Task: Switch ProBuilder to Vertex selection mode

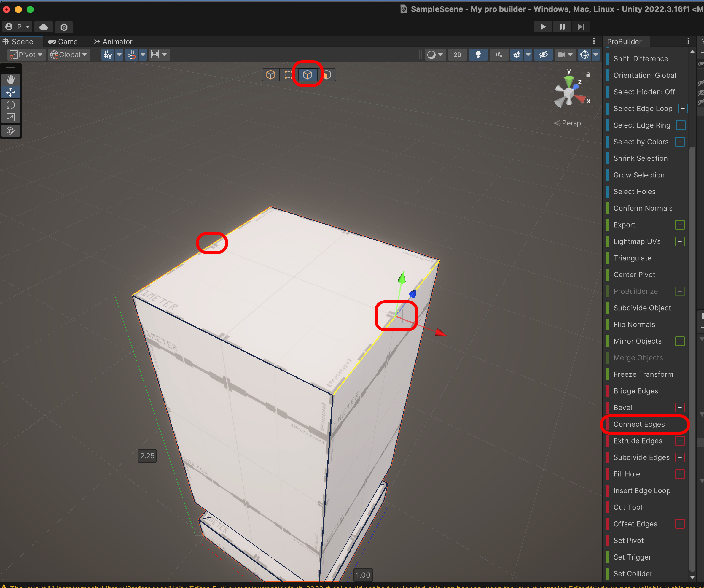Action: coord(288,74)
